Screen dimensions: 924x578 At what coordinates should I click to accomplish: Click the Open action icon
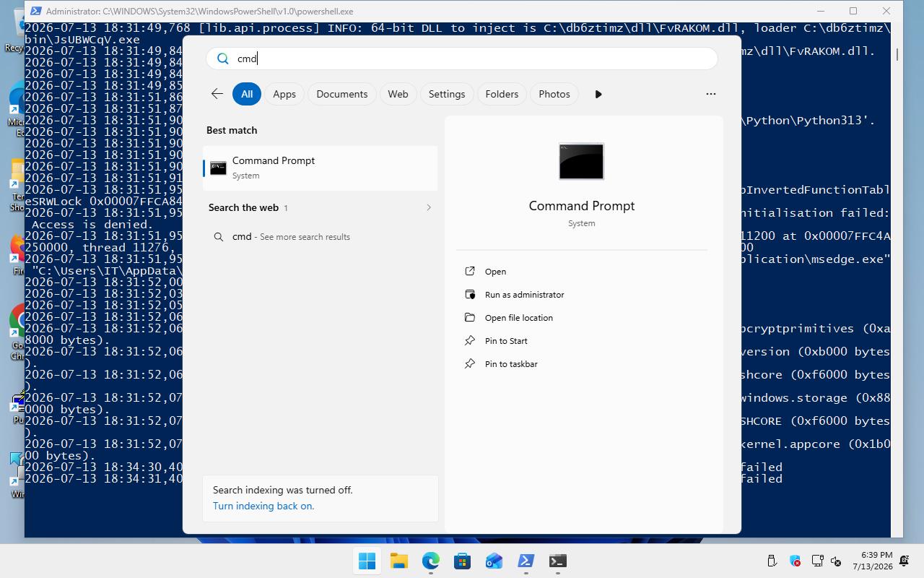click(470, 271)
